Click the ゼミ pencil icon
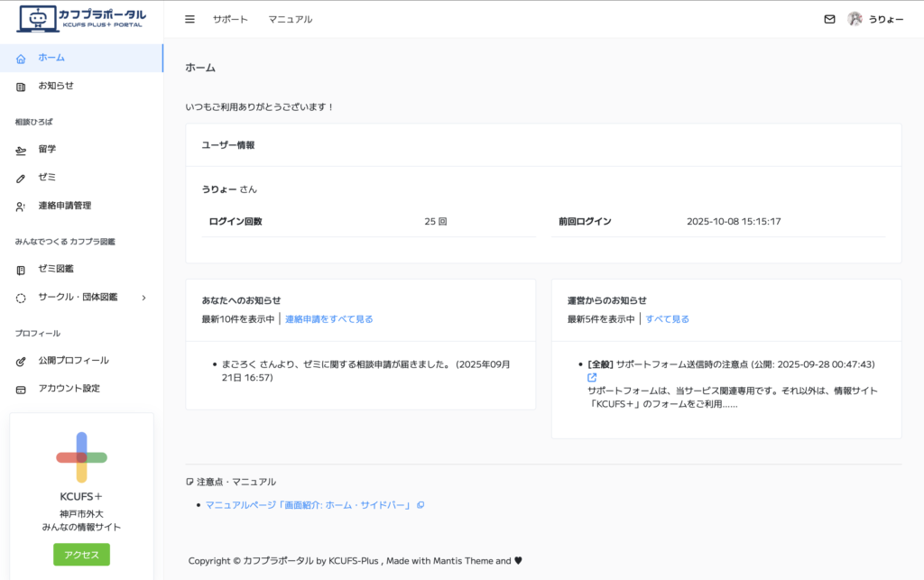The image size is (924, 580). coord(22,178)
